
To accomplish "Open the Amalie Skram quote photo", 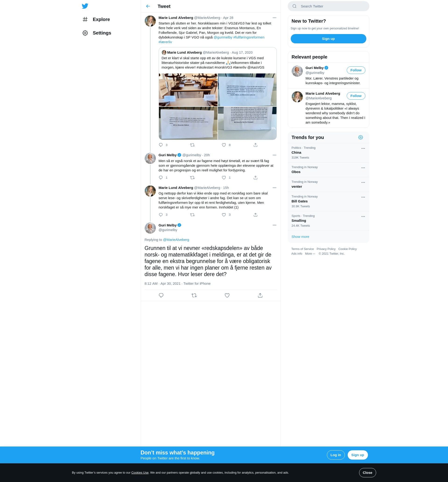I will 247,90.
